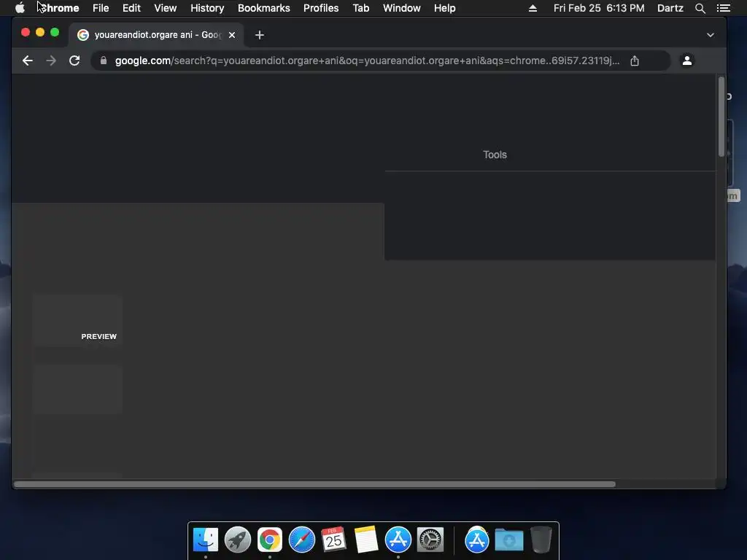Open the Trash in the Dock
Screen dimensions: 747x560
[541, 540]
